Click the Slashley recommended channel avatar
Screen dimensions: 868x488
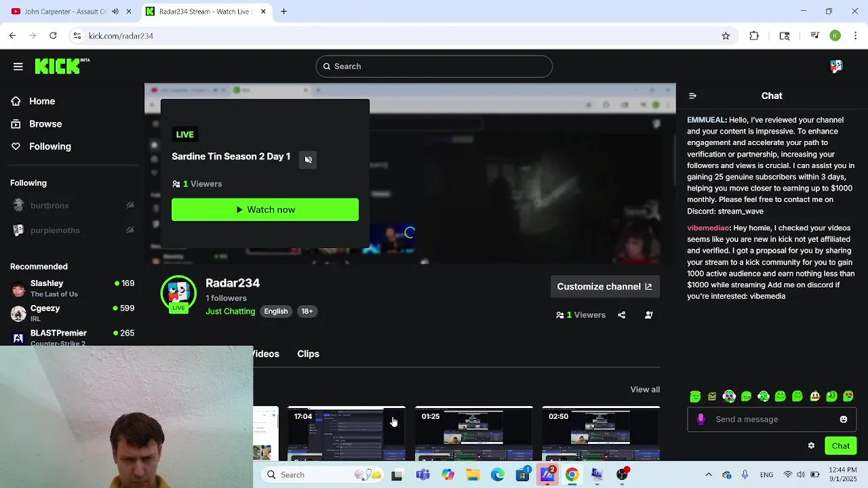pyautogui.click(x=19, y=289)
